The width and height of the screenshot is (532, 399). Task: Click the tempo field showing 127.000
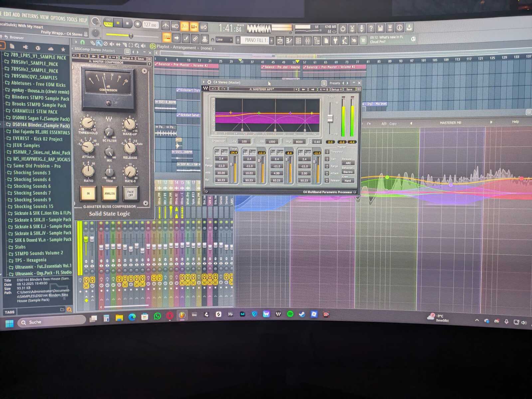coord(150,25)
